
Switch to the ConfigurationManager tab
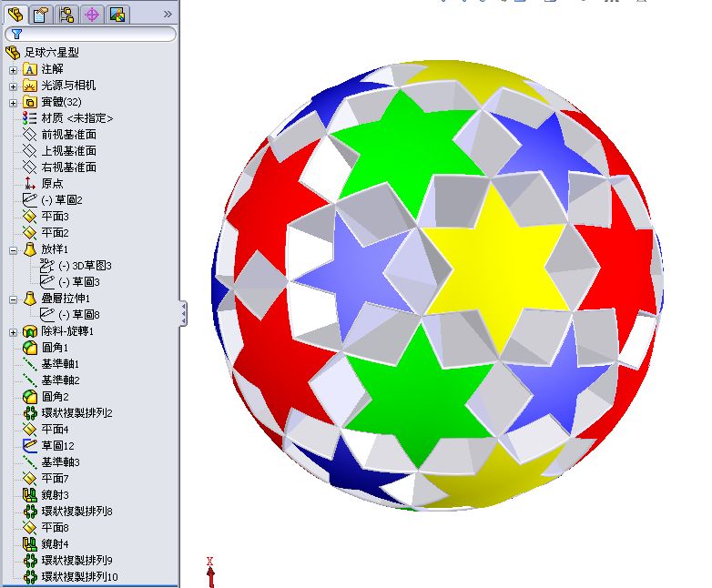tap(66, 15)
